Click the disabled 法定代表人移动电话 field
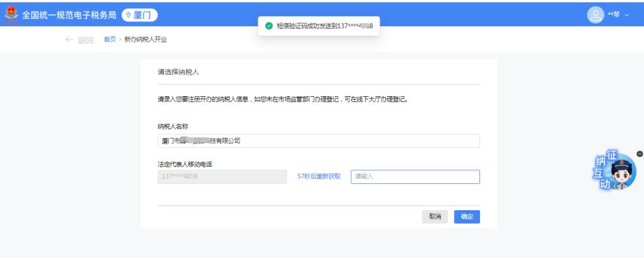This screenshot has width=644, height=258. [222, 177]
